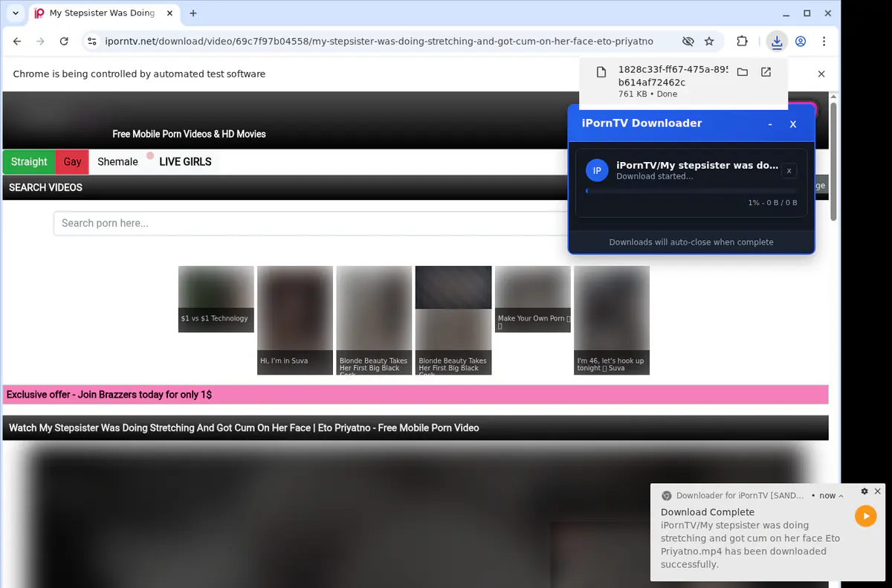Toggle third-party cookie blocking eye icon
Screen dimensions: 892x588
point(688,42)
